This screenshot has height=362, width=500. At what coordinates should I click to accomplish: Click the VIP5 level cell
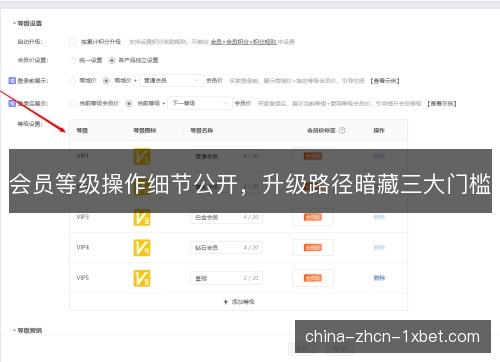83,278
